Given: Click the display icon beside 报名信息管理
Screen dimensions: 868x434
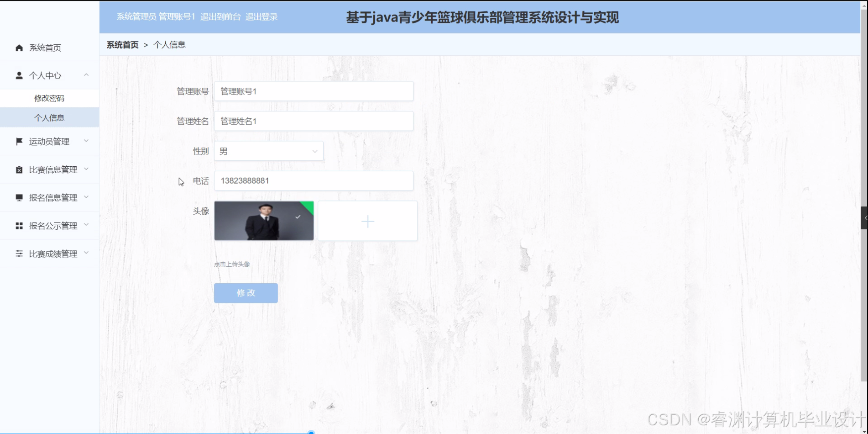Looking at the screenshot, I should pos(19,197).
